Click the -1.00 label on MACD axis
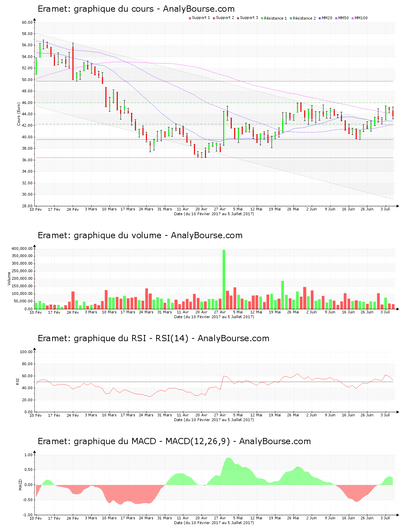 point(27,515)
